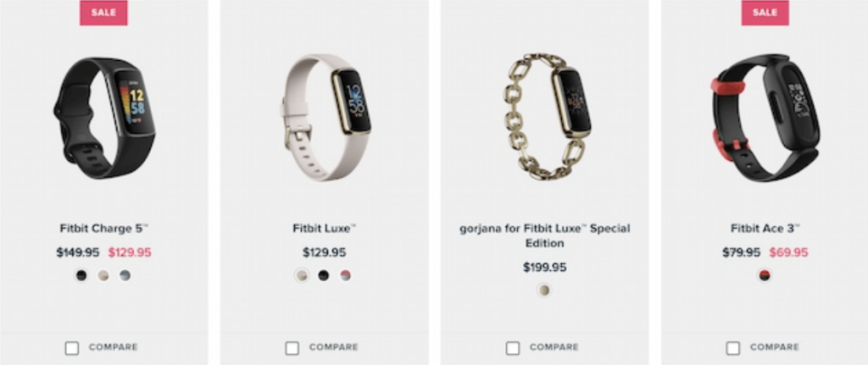Select the cream swatch under Fitbit Luxe

(x=302, y=275)
